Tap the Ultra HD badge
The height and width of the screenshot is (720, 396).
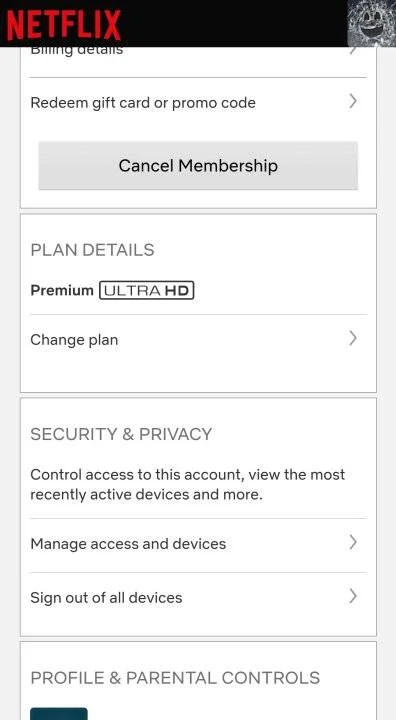point(147,291)
